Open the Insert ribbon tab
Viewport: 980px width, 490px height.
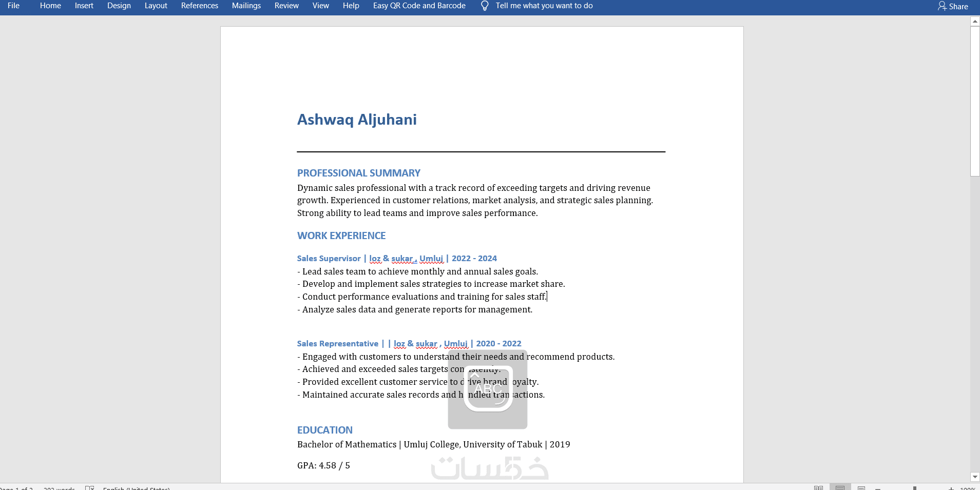(x=84, y=6)
